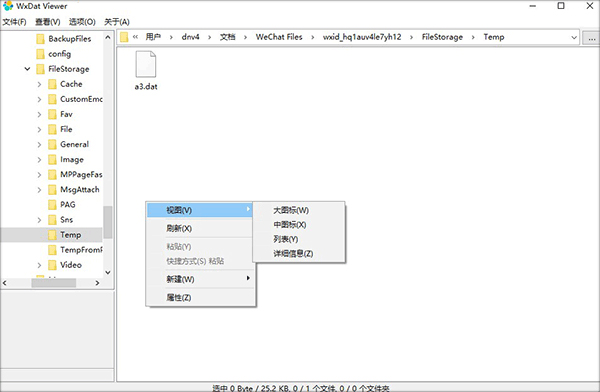Open the 新建(W) submenu entry
The width and height of the screenshot is (600, 392).
pyautogui.click(x=199, y=279)
